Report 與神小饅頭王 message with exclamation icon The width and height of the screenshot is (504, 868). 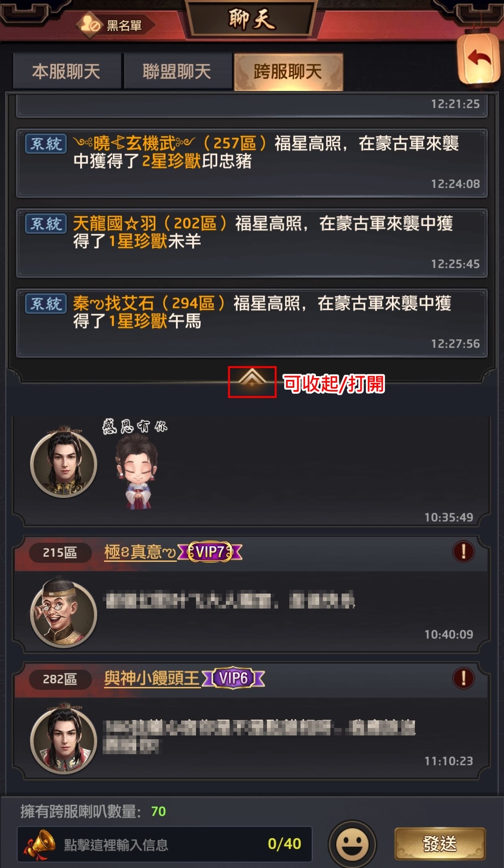pyautogui.click(x=463, y=678)
